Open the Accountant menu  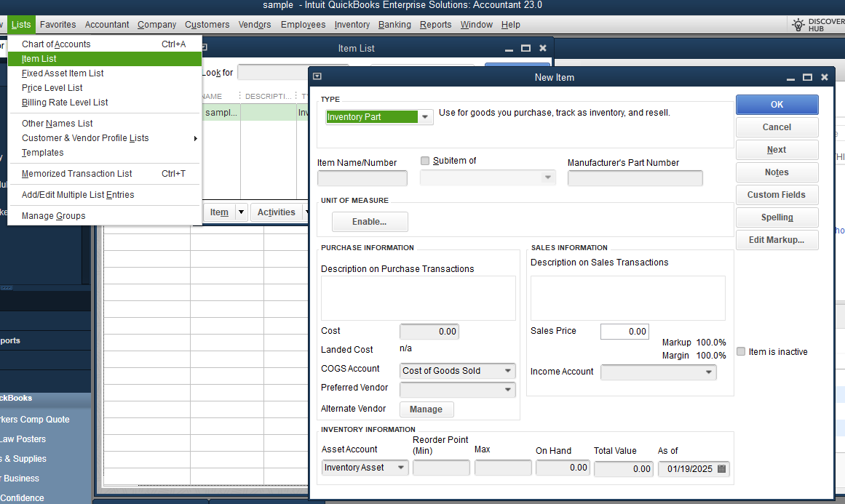click(107, 25)
